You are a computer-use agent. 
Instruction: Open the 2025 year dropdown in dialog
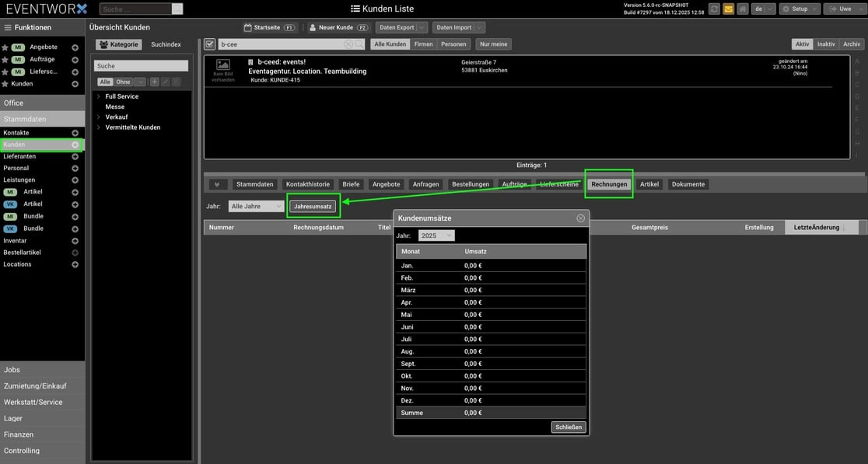[x=436, y=235]
